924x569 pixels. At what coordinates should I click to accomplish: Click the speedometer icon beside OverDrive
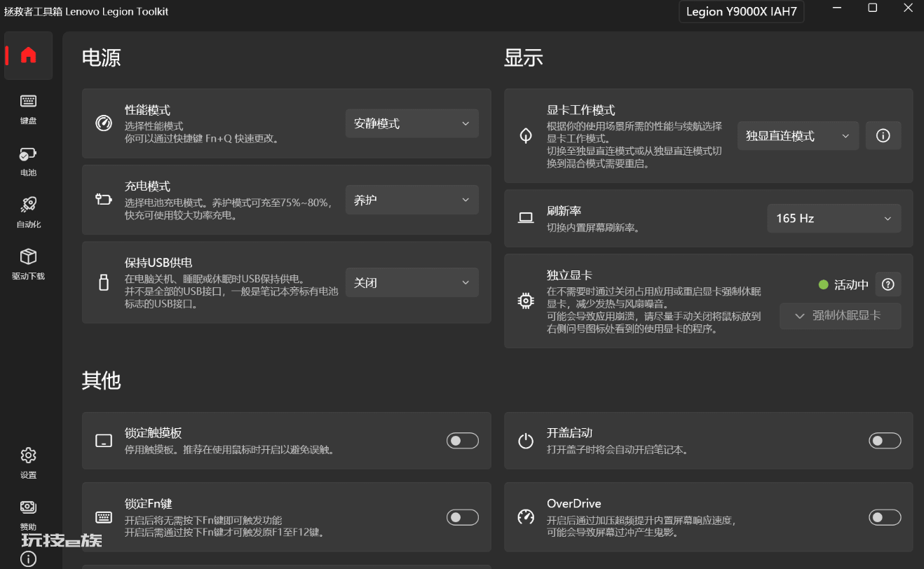[x=526, y=517]
